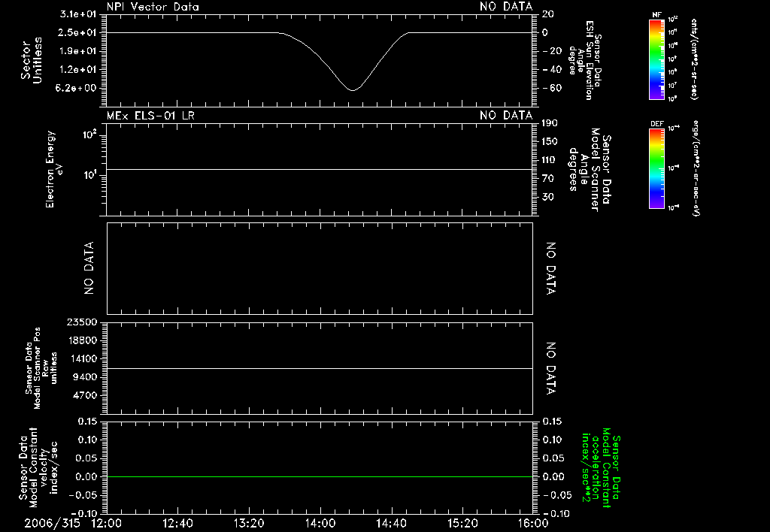The width and height of the screenshot is (770, 532).
Task: Click the 23500 scanner position axis value
Action: pos(81,322)
